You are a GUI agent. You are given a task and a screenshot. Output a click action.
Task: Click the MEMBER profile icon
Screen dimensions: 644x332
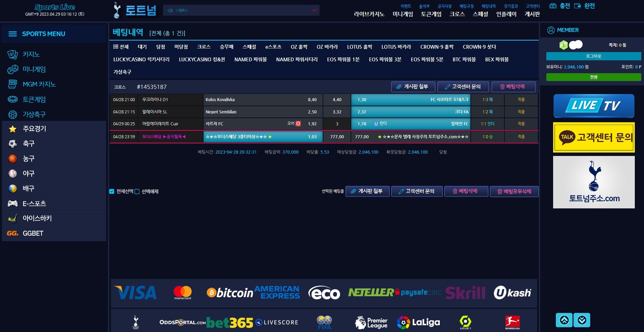tap(551, 30)
